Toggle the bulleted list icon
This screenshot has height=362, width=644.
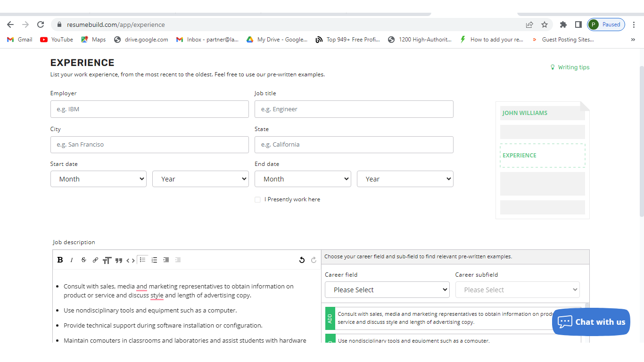point(142,260)
